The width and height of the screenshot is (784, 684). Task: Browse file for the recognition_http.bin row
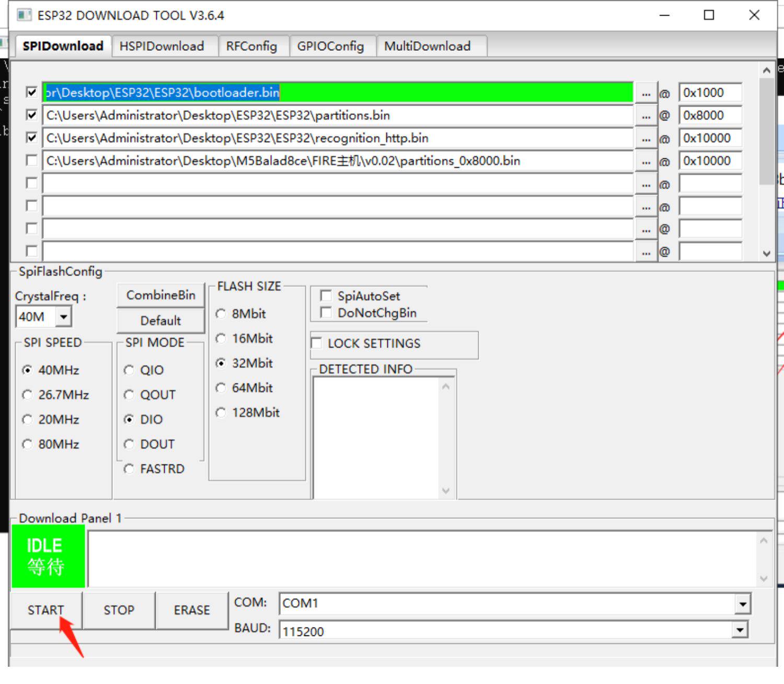[x=646, y=139]
